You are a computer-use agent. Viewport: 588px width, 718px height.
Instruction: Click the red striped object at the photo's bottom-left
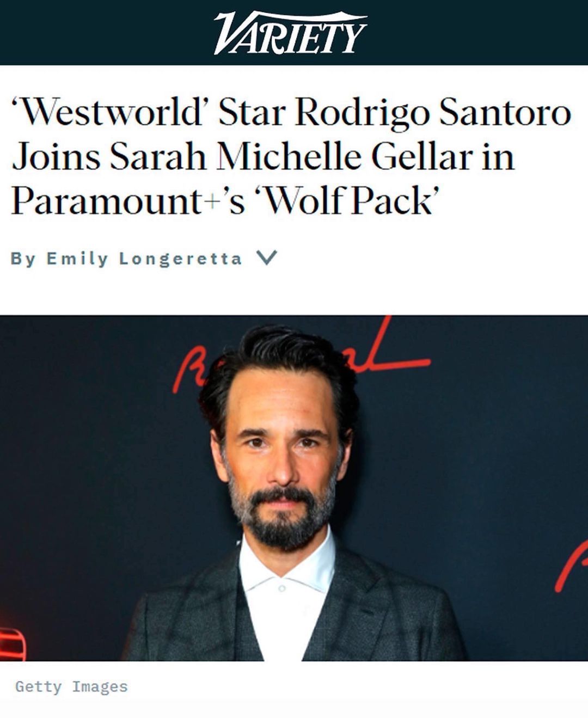pos(12,645)
